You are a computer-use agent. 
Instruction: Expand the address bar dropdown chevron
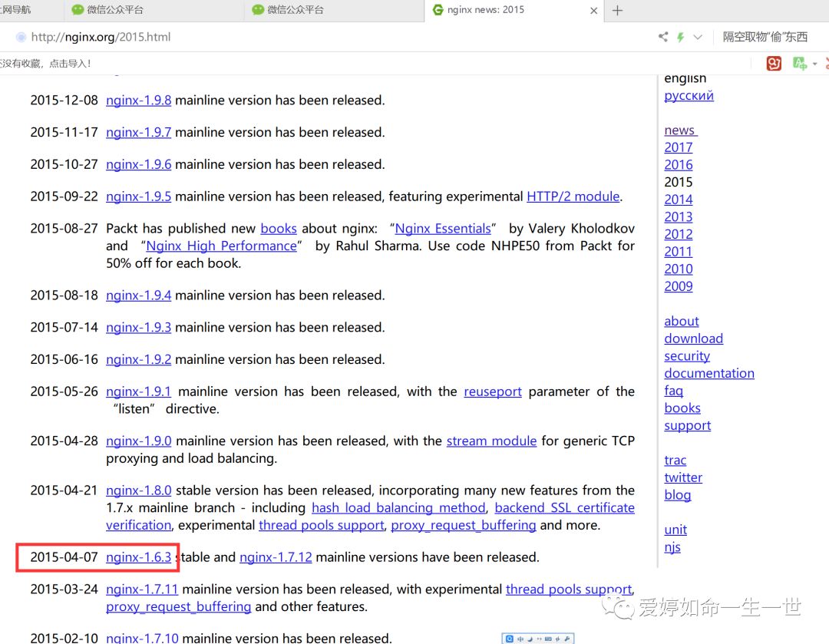(698, 37)
